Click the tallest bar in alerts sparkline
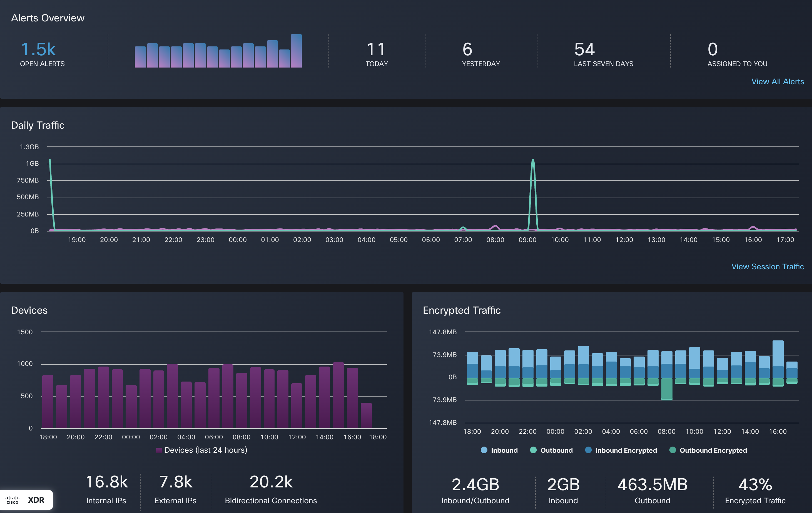812x513 pixels. pos(297,51)
